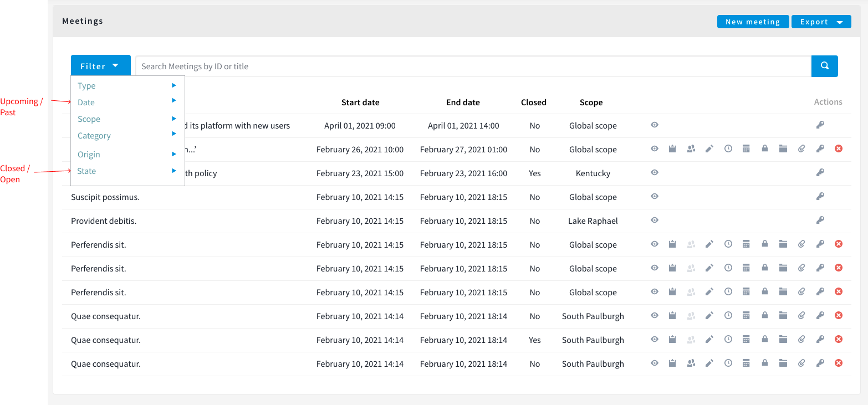Click the eye icon in the Kentucky meeting row
868x405 pixels.
click(x=655, y=173)
